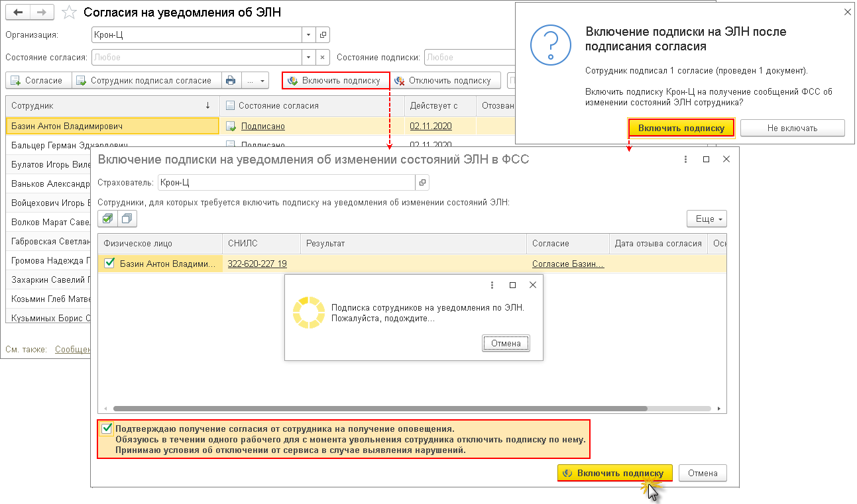Click Отмена at subscription dialog bottom

703,473
